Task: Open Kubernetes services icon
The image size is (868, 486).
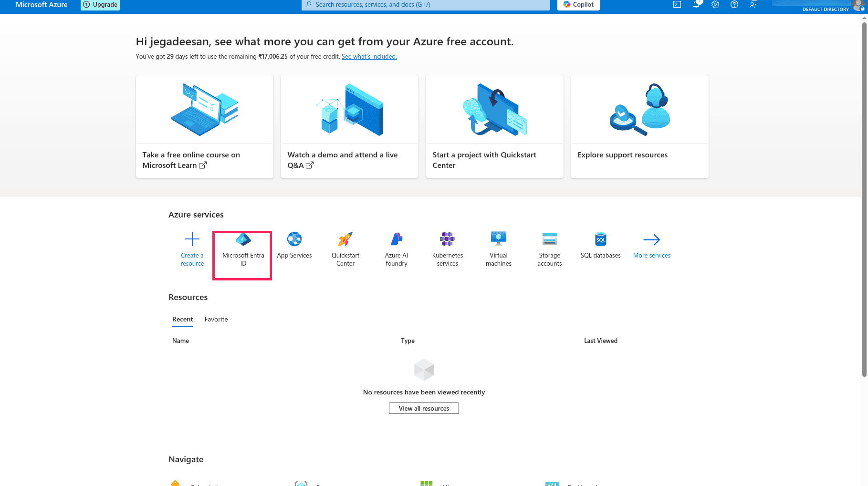Action: [448, 239]
